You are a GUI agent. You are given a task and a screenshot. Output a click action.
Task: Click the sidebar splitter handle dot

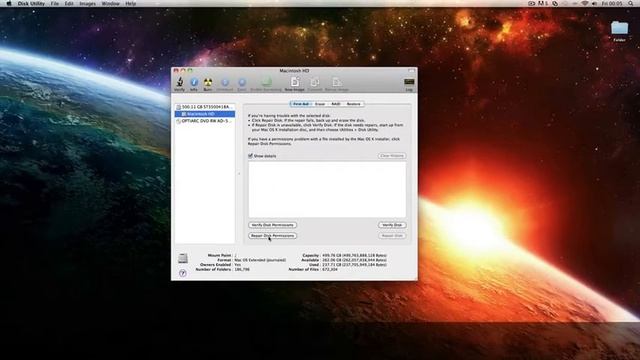[x=239, y=174]
